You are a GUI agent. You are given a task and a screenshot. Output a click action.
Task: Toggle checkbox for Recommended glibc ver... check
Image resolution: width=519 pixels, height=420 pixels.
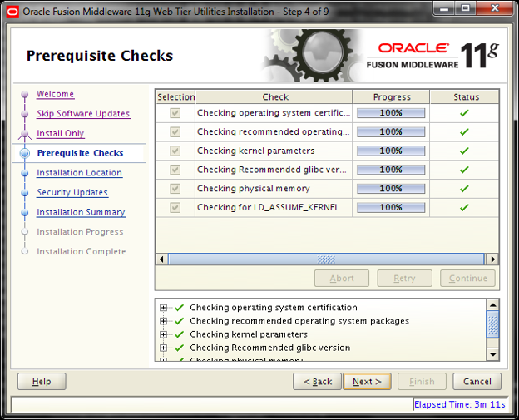pos(175,170)
